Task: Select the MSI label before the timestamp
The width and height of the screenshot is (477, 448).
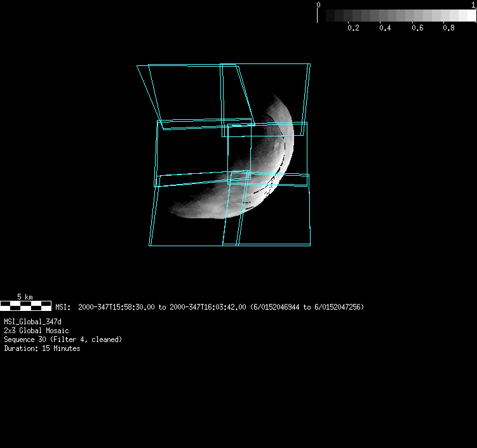Action: [63, 307]
